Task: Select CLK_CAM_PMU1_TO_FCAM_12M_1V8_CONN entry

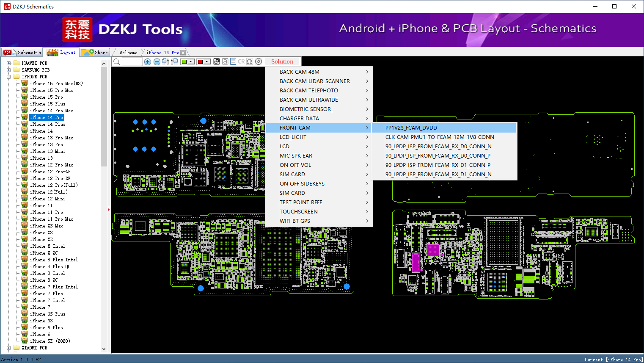Action: 444,137
